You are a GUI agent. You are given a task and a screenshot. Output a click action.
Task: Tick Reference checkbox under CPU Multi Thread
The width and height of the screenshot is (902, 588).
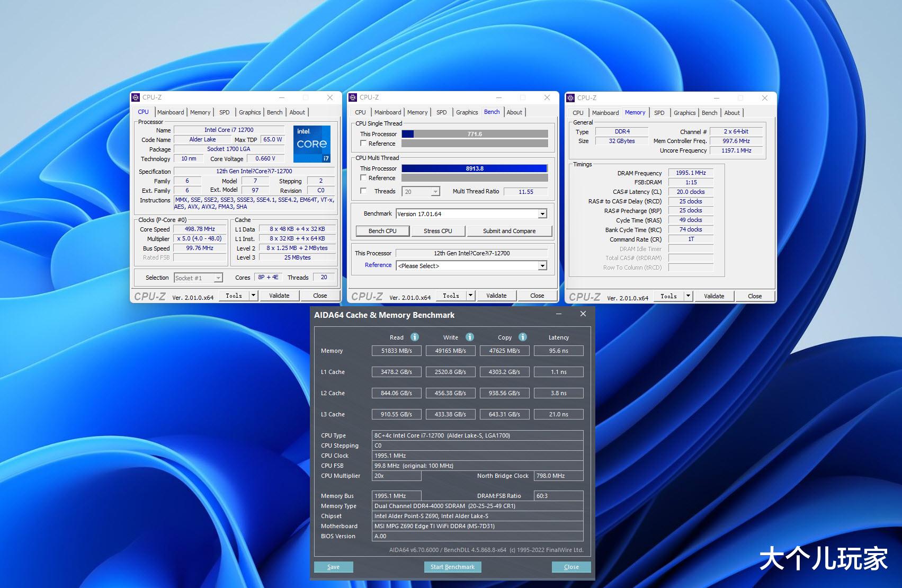click(x=363, y=177)
